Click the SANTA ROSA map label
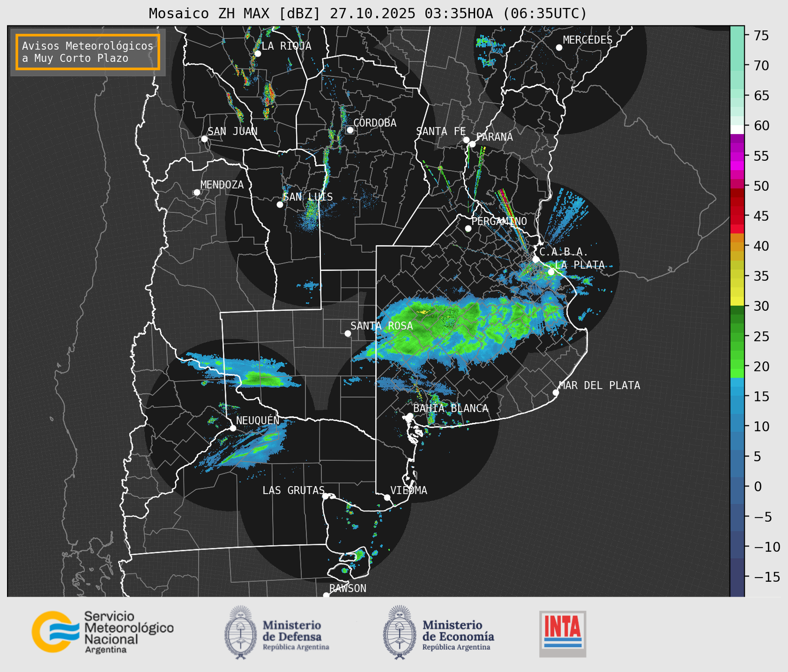 [x=382, y=326]
